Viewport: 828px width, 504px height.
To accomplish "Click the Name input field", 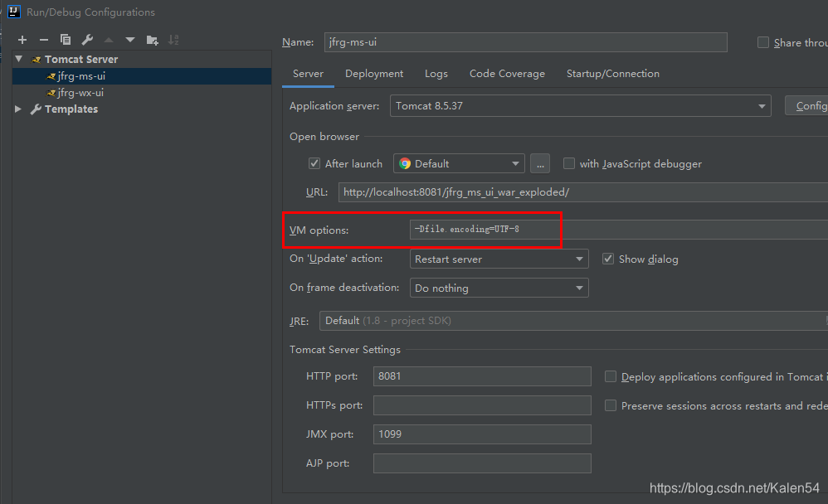I will pos(525,42).
